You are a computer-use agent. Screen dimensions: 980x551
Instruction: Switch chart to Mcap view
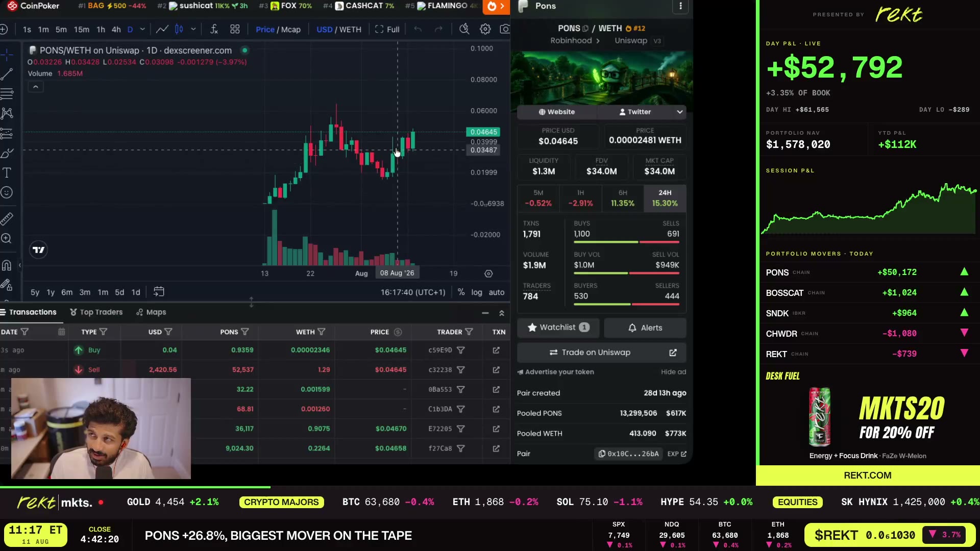pos(291,30)
